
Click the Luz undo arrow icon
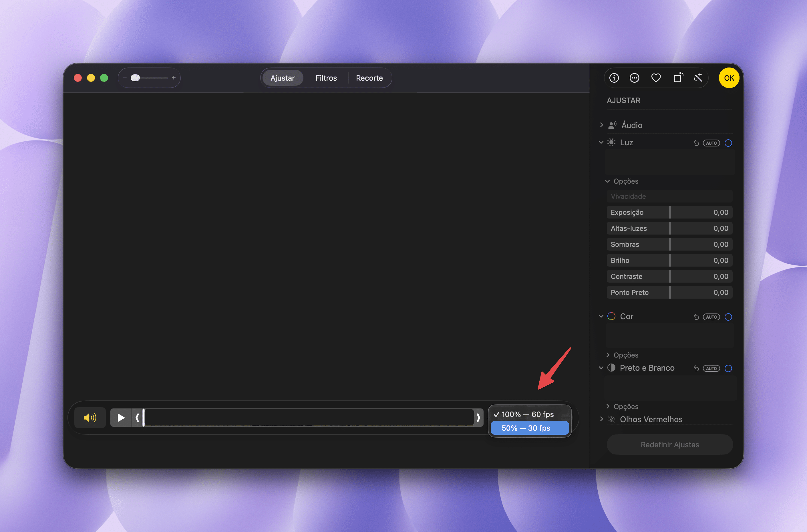pos(696,143)
